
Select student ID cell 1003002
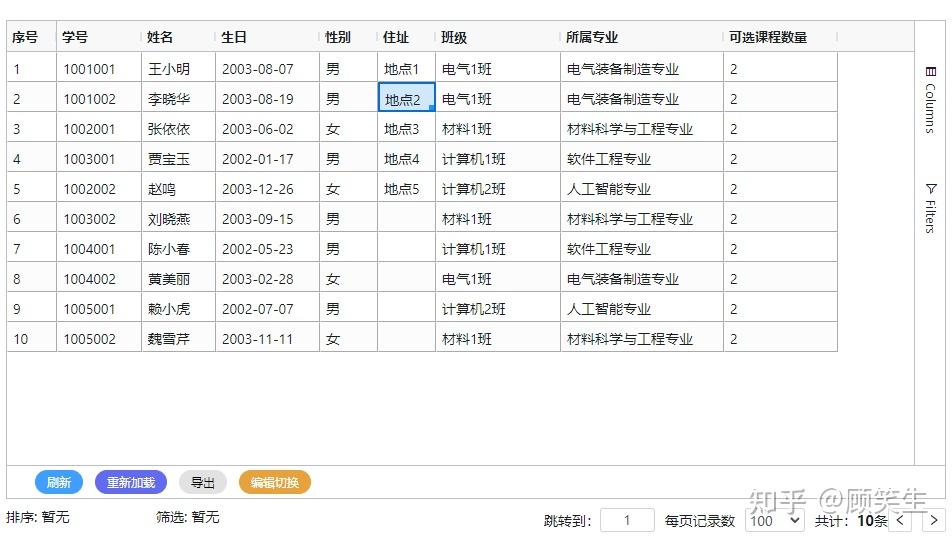[99, 218]
